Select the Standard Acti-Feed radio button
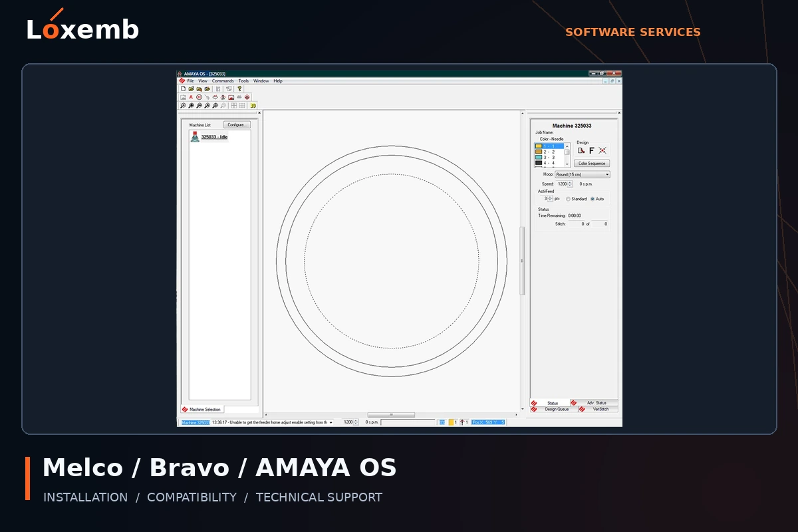 (568, 199)
